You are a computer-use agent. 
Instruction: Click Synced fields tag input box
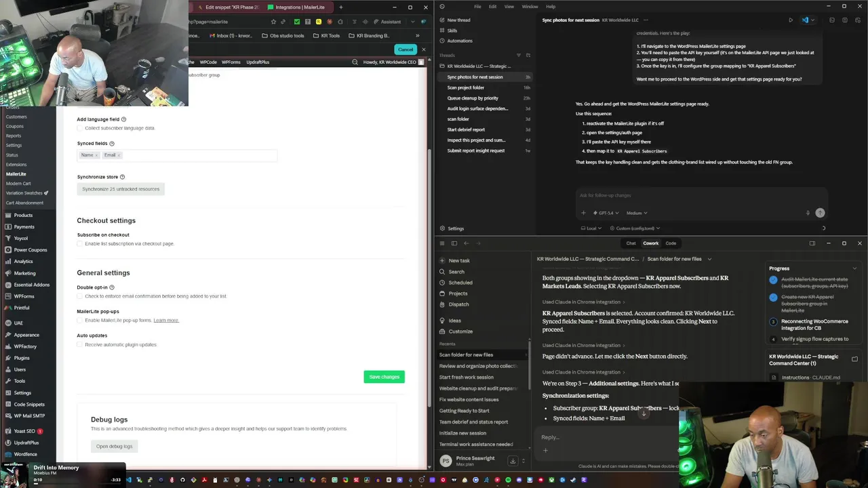pyautogui.click(x=177, y=155)
